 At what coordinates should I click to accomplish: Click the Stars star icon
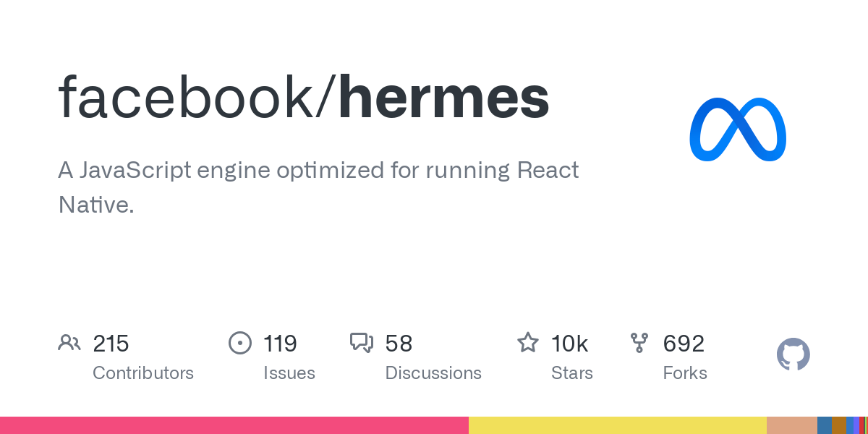(527, 343)
